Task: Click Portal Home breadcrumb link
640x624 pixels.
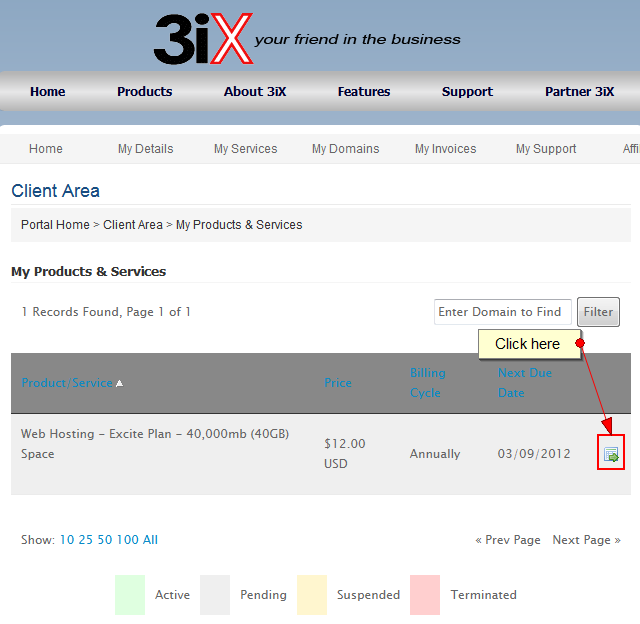Action: [55, 225]
